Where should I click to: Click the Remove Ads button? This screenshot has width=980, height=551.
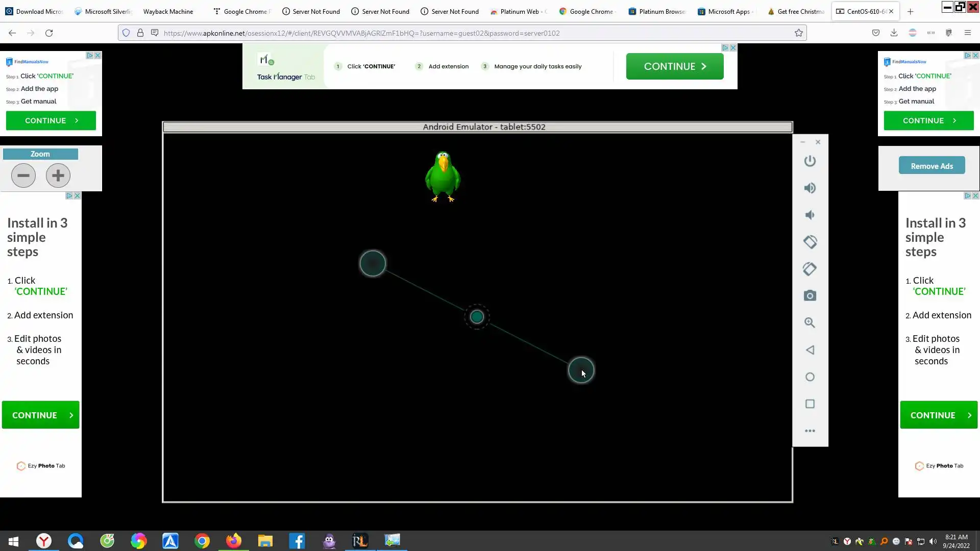pos(932,166)
